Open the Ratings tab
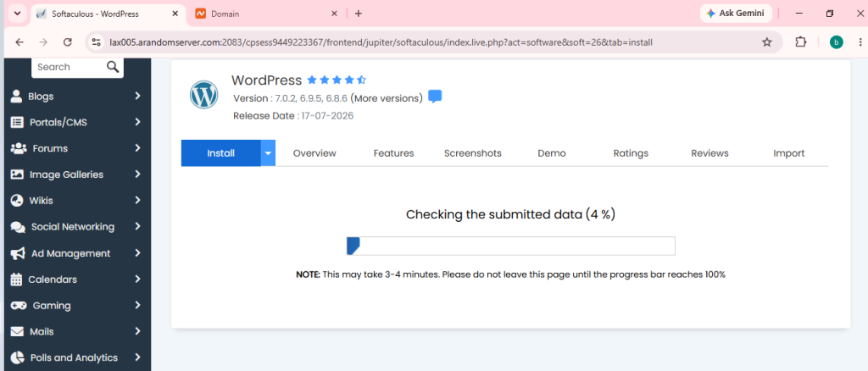Viewport: 868px width, 371px height. [x=631, y=153]
